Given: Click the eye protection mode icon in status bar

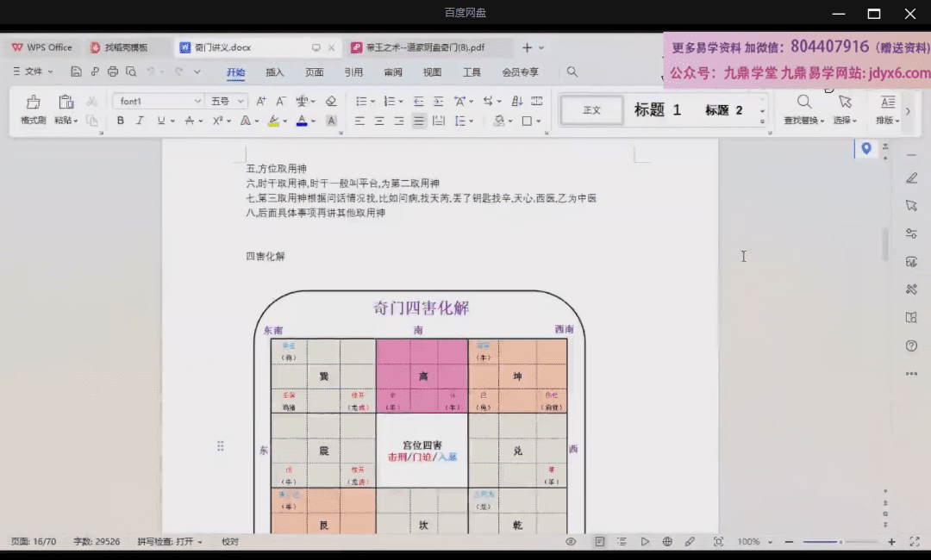Looking at the screenshot, I should [x=571, y=542].
